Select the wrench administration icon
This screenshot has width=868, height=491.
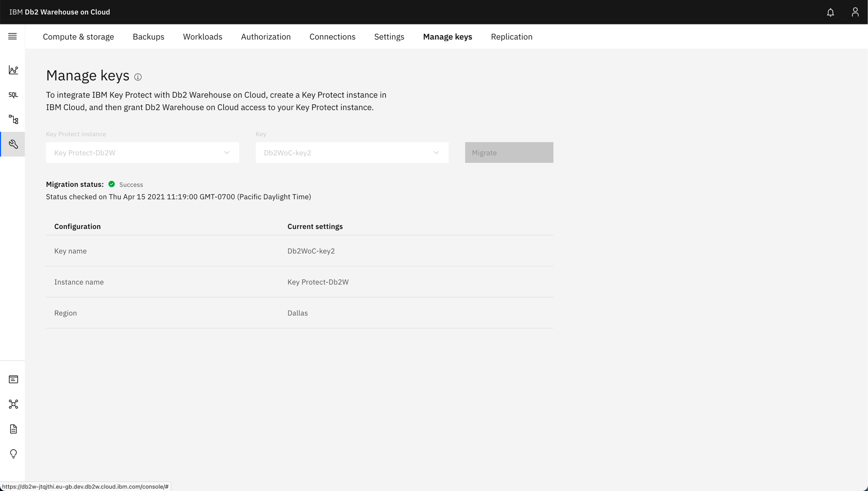point(13,144)
